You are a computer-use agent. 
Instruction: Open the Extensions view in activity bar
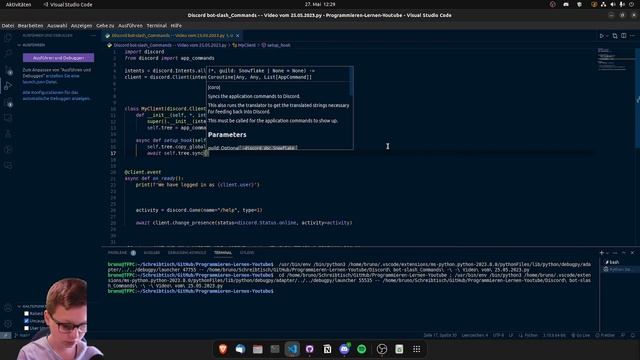point(8,102)
